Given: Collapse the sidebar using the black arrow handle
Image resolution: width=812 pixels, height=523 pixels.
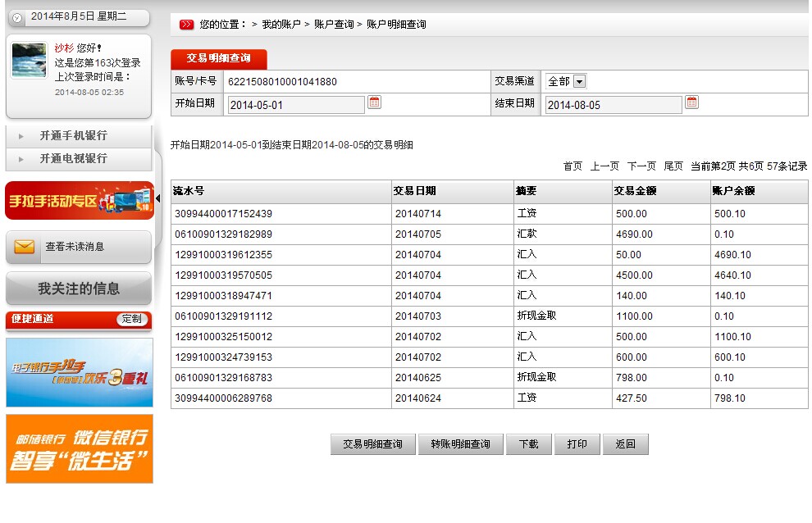Looking at the screenshot, I should (157, 199).
